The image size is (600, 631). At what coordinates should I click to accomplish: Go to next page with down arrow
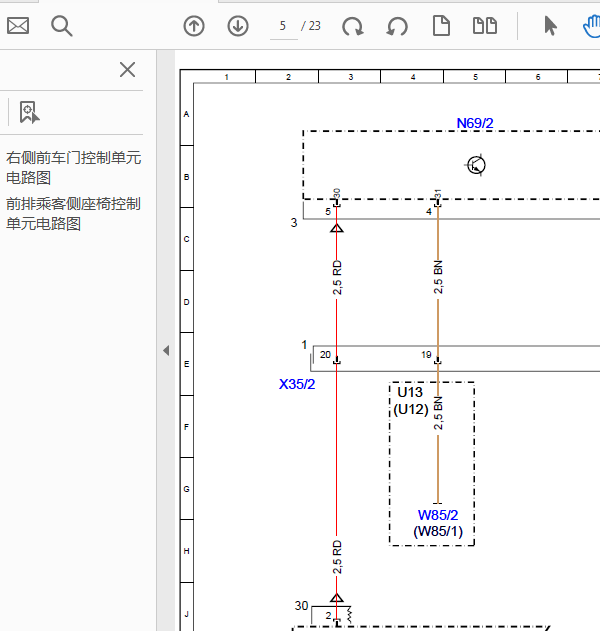[238, 26]
